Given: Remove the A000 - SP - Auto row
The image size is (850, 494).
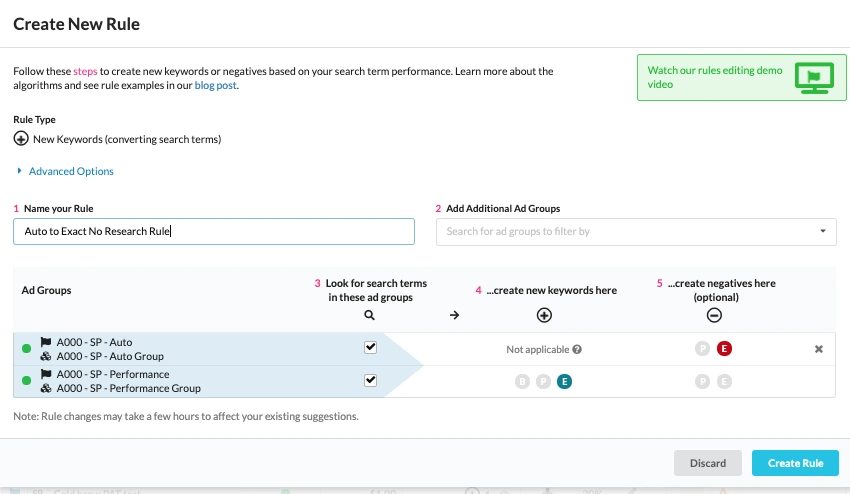Looking at the screenshot, I should pyautogui.click(x=819, y=349).
